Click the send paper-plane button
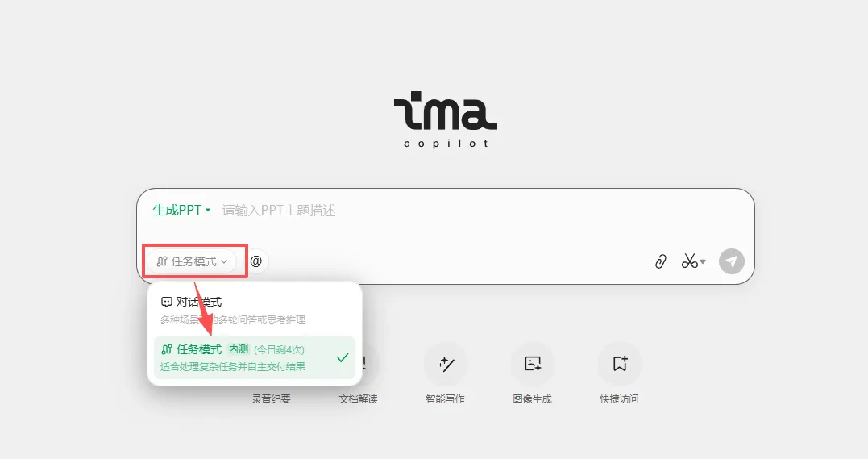This screenshot has width=868, height=459. [x=731, y=261]
